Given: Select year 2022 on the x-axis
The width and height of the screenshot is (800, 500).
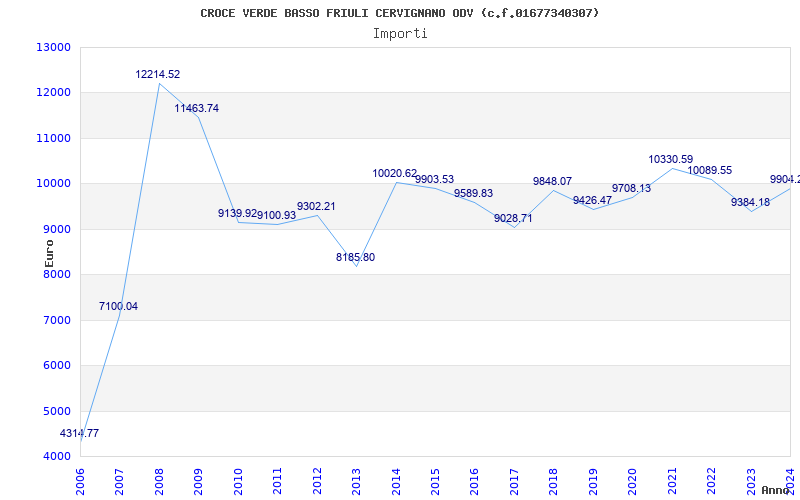Looking at the screenshot, I should (x=711, y=481).
